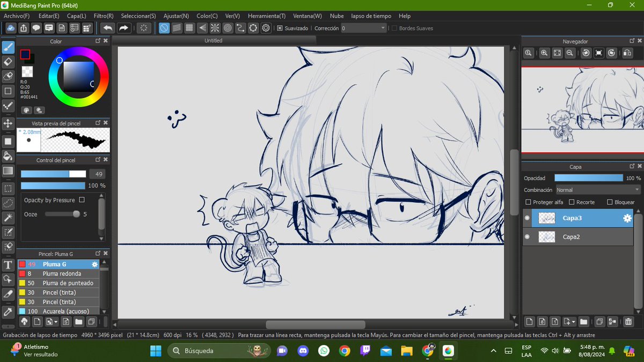644x362 pixels.
Task: Switch to the Untitled canvas tab
Action: (213, 41)
